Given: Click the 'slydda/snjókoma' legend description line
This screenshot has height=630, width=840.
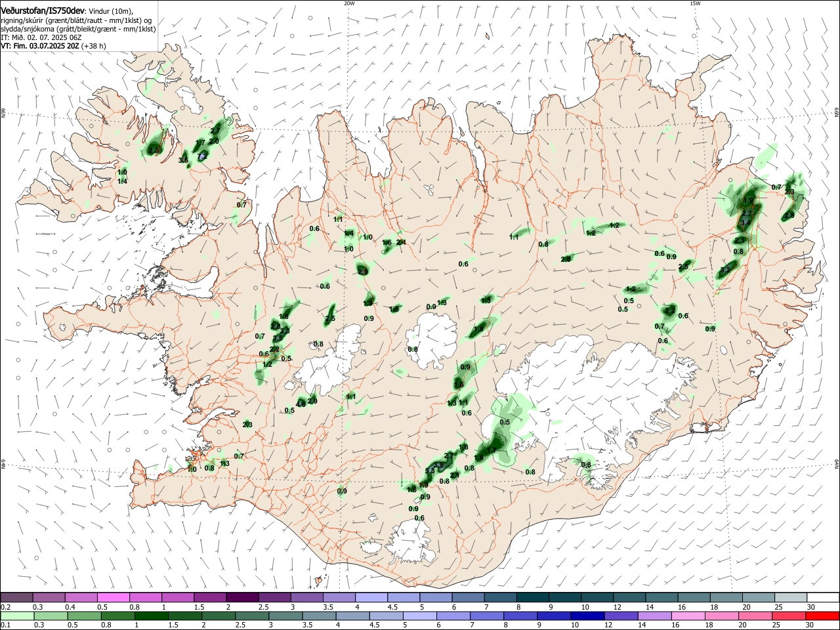Looking at the screenshot, I should [x=78, y=29].
